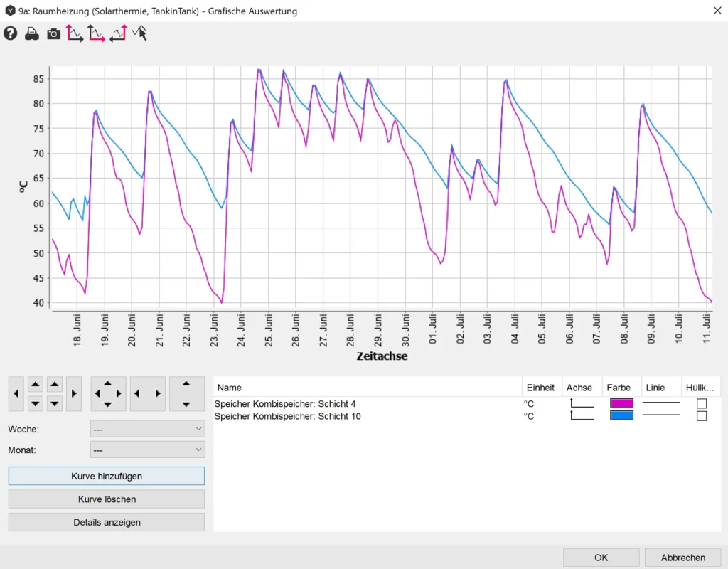Open help via the question mark icon
The image size is (728, 569).
coord(10,33)
